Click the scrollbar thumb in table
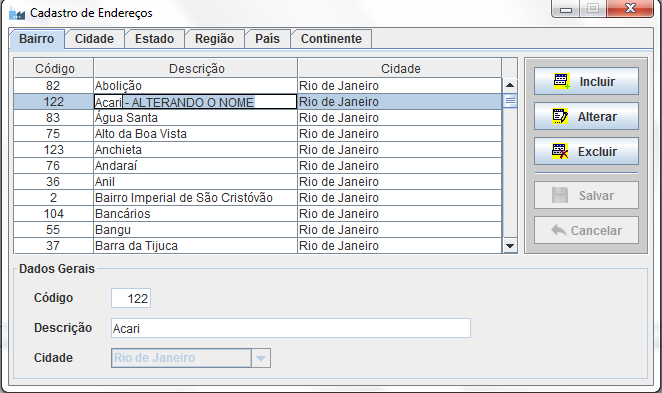Screen dimensions: 662x393 tap(510, 101)
